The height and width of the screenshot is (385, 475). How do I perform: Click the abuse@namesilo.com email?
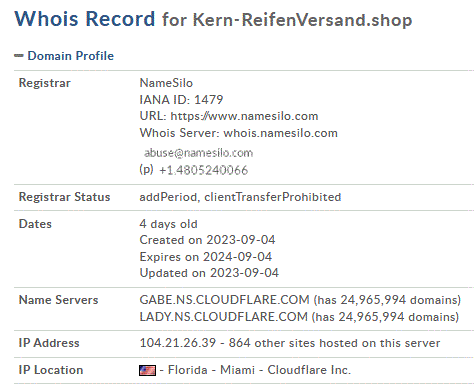click(x=198, y=153)
